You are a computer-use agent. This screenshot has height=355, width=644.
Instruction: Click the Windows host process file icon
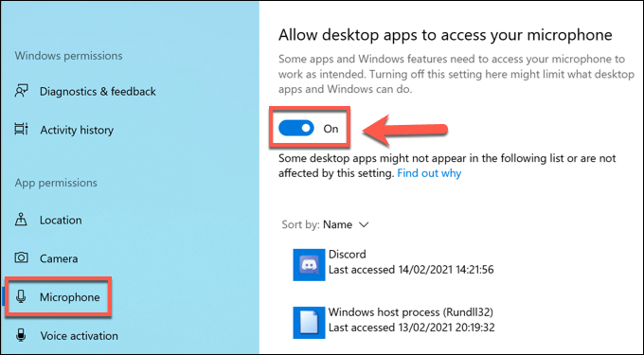point(309,323)
